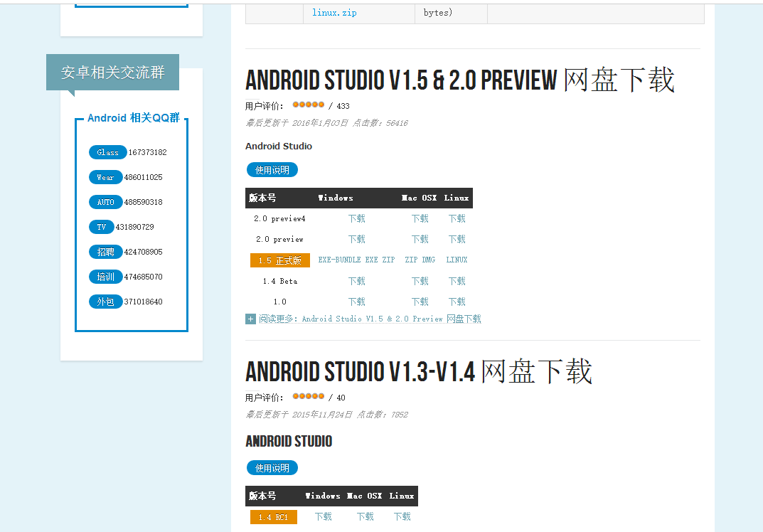The image size is (763, 532).
Task: Select the QQ number 474685070
Action: click(143, 277)
